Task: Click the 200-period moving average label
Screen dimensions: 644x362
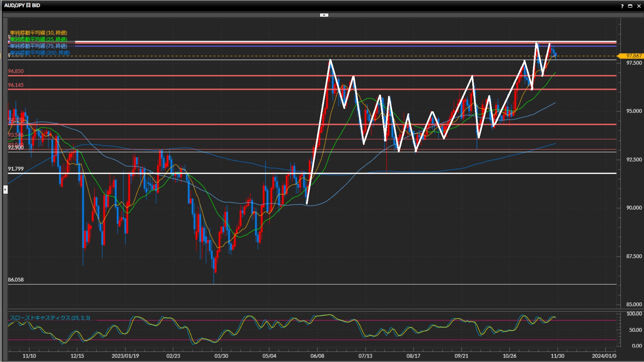Action: [40, 53]
